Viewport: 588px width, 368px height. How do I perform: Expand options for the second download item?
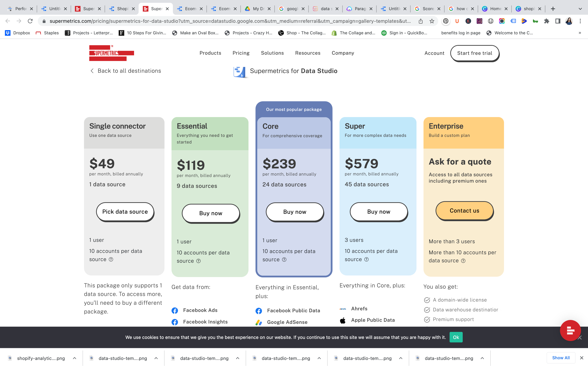click(156, 358)
